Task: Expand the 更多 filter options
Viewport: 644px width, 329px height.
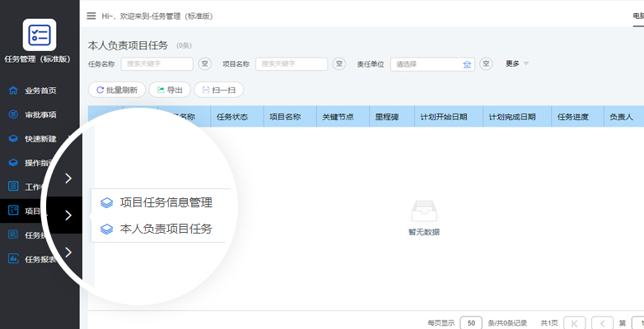Action: click(x=516, y=63)
